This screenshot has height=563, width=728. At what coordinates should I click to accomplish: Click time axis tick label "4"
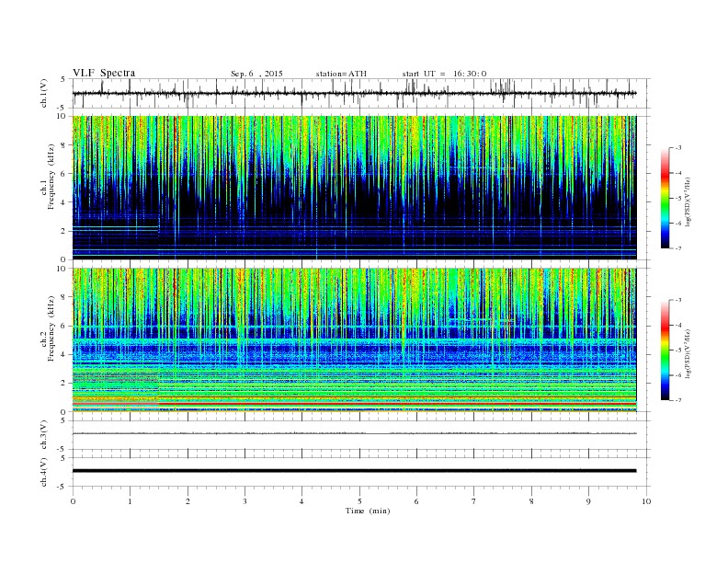[x=301, y=501]
